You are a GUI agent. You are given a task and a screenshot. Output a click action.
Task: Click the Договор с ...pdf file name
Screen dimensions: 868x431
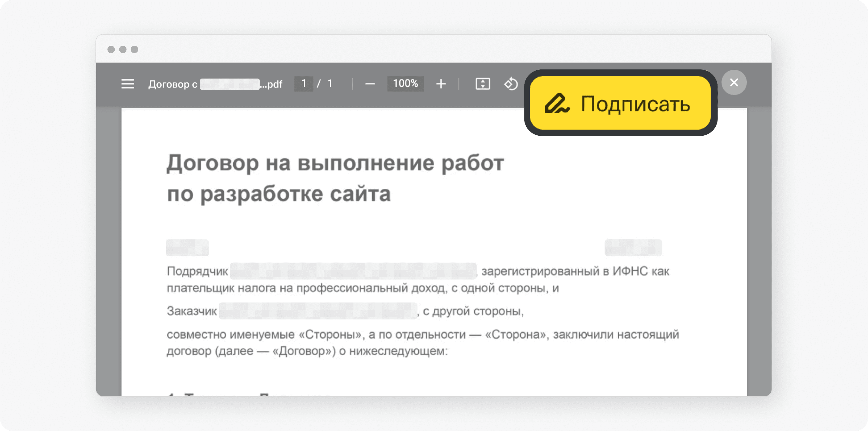(215, 84)
